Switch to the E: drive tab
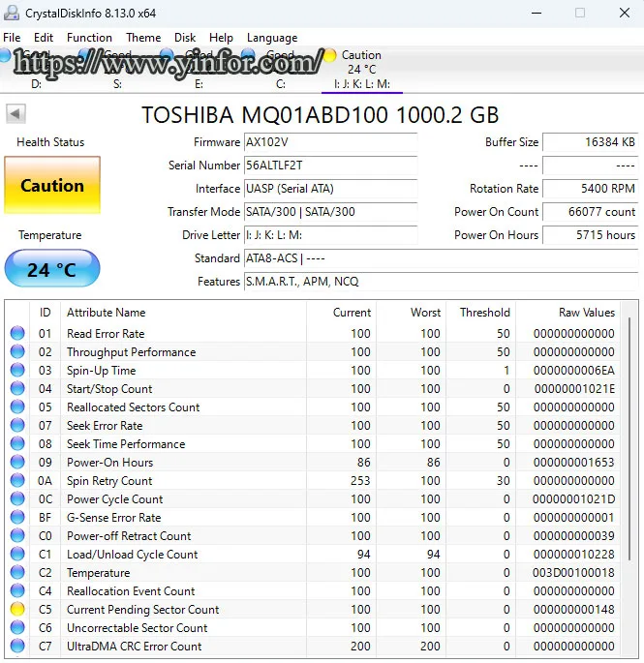This screenshot has width=644, height=663. pyautogui.click(x=199, y=70)
